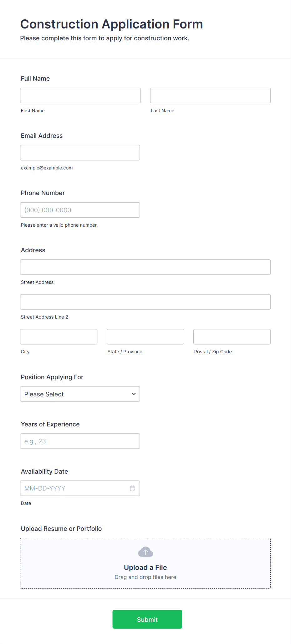Select the Street Address Line 2 box
Screen dimensions: 291x644
click(x=145, y=302)
